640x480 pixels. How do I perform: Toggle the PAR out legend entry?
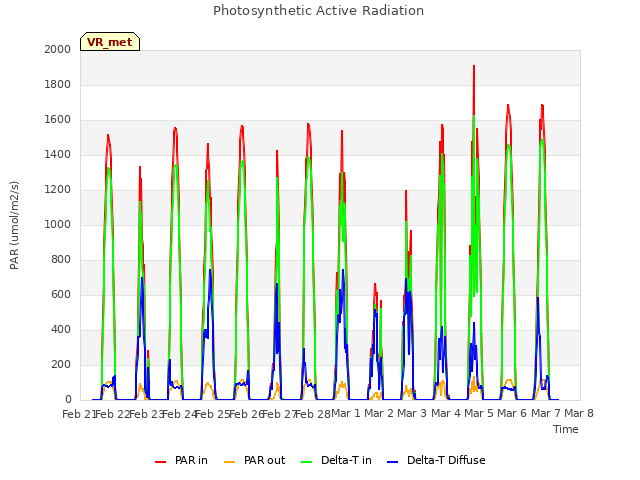[255, 460]
